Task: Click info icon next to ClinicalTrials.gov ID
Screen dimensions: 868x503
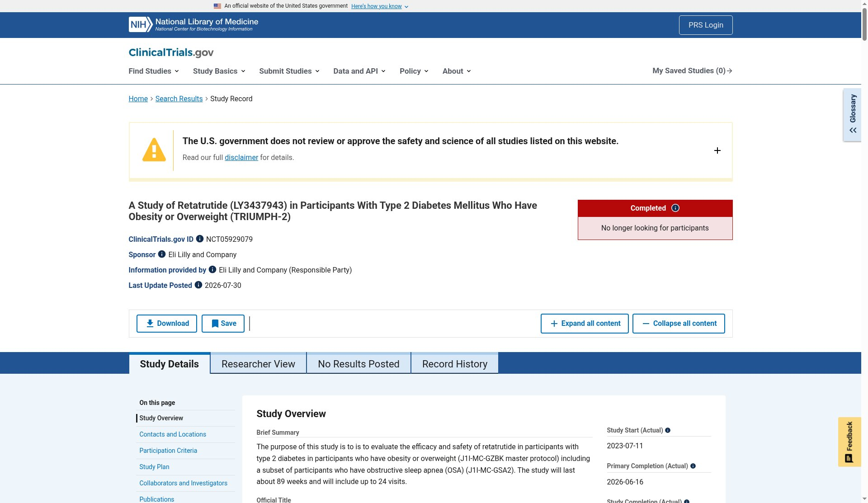Action: 200,239
